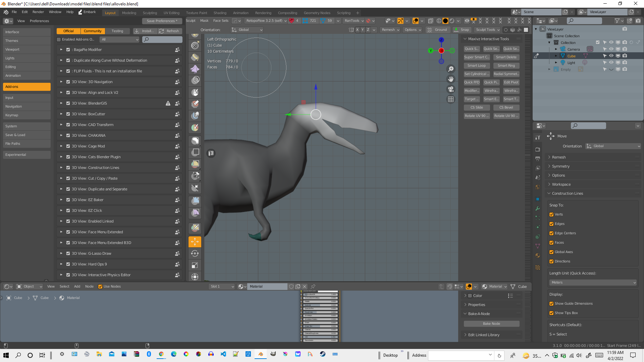
Task: Open Length Unit Meters dropdown
Action: coord(593,283)
